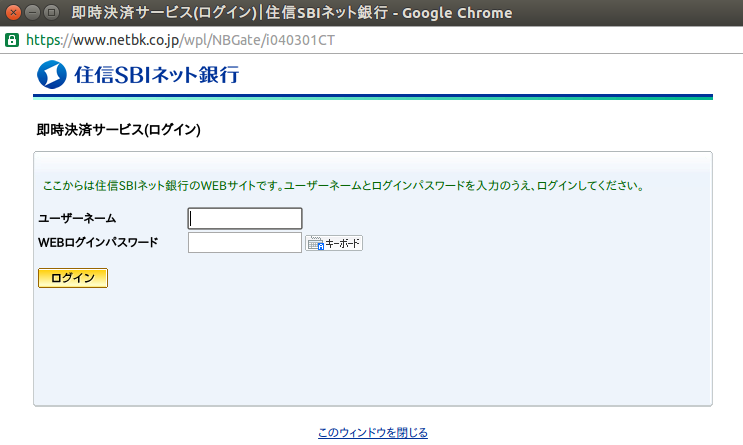Select the URL in the address bar
743x445 pixels.
(x=180, y=40)
